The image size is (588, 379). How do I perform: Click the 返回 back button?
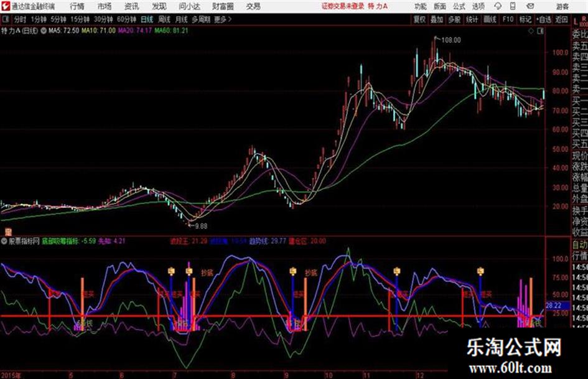pyautogui.click(x=561, y=19)
